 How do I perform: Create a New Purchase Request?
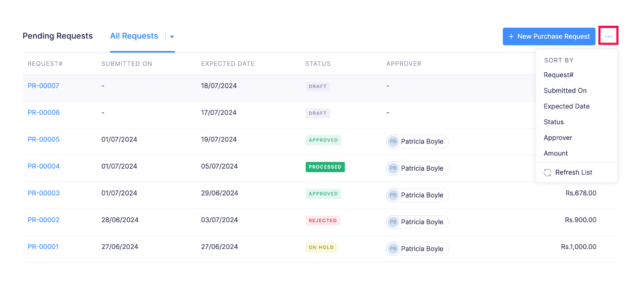(549, 36)
